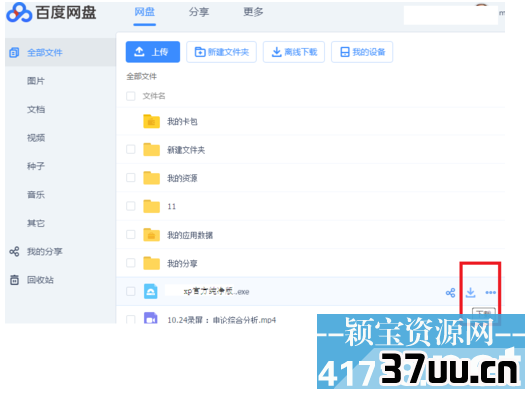The width and height of the screenshot is (530, 394).
Task: Click the download icon in 离线下载
Action: (x=276, y=52)
